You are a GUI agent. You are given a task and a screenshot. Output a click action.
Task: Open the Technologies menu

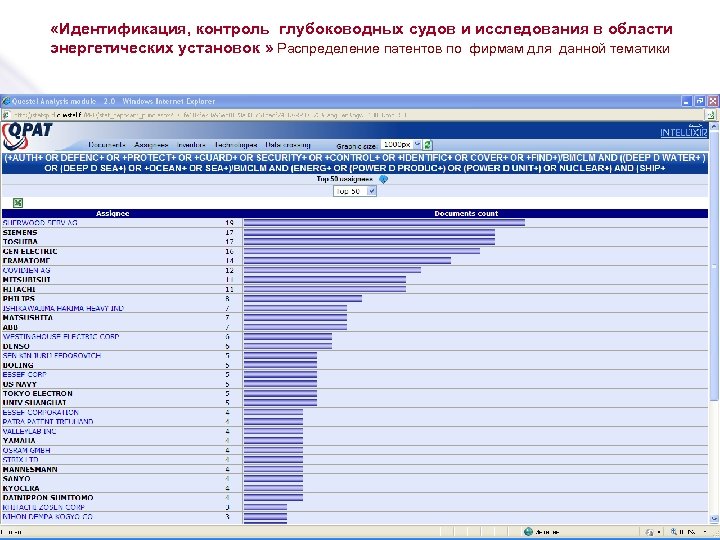coord(236,145)
